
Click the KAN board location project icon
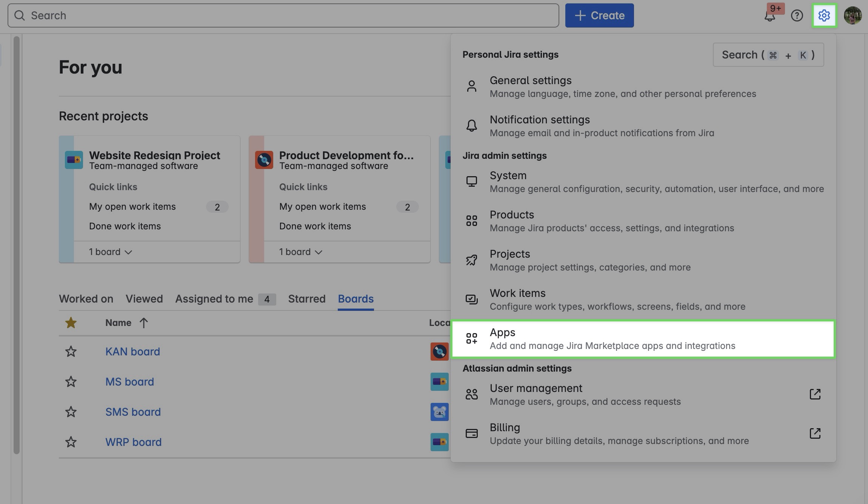point(439,352)
